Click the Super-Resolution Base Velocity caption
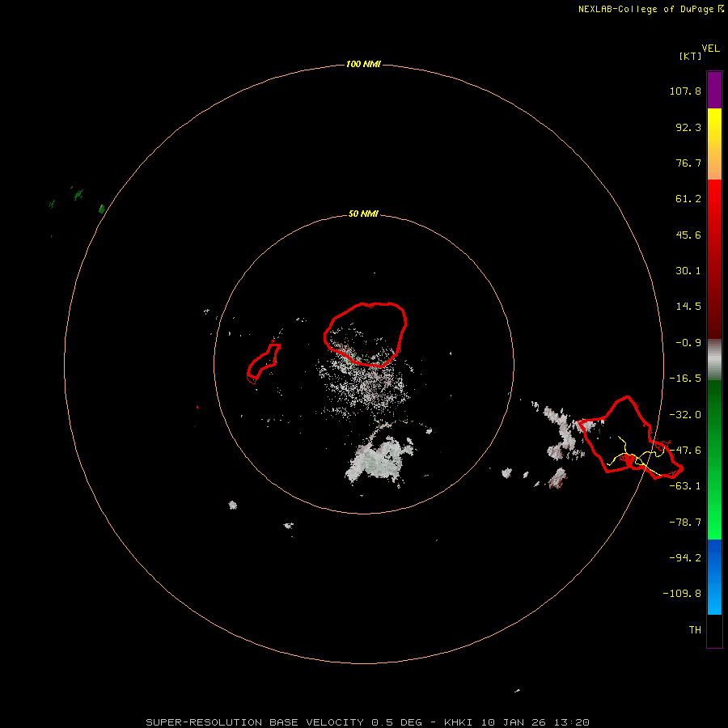The height and width of the screenshot is (728, 728). tap(368, 722)
